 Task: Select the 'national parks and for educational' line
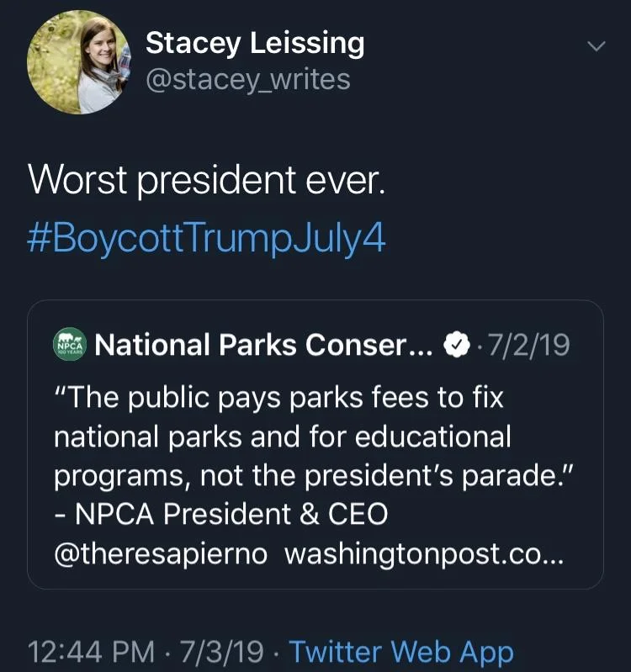point(283,437)
